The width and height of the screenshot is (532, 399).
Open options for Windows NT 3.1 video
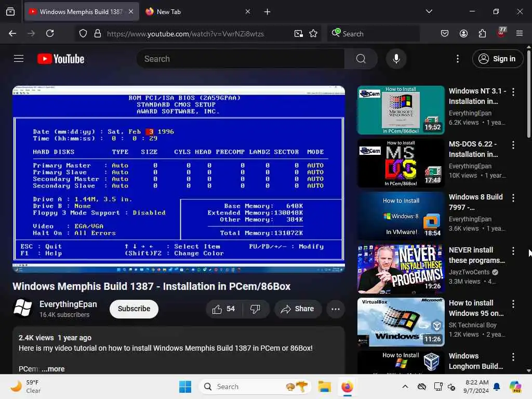[x=513, y=92]
